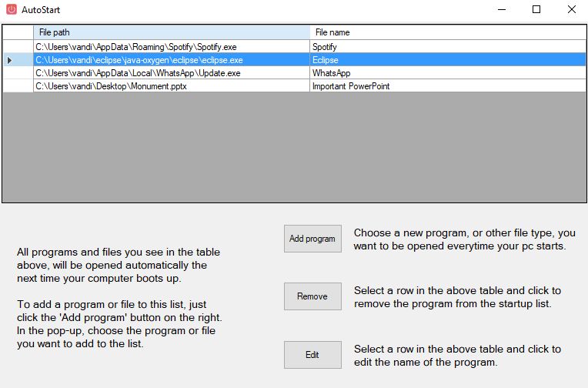Viewport: 588px width, 388px height.
Task: Click the Important PowerPoint name cell
Action: [x=446, y=86]
